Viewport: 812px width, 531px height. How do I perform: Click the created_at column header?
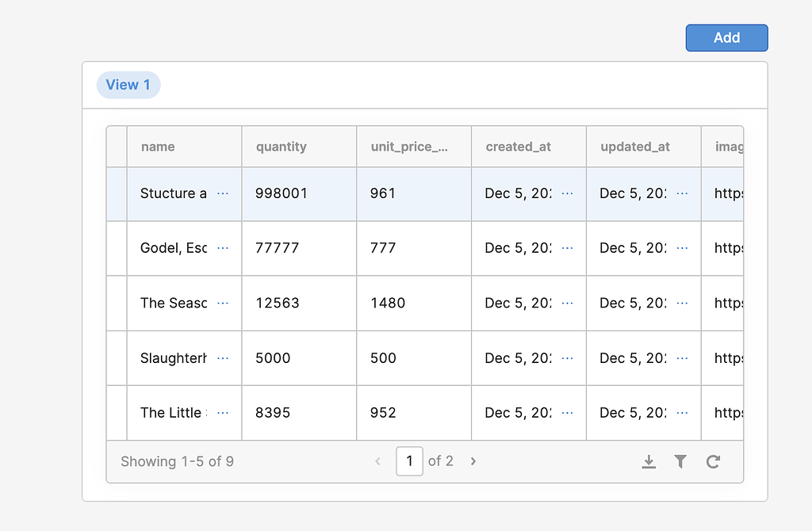[x=519, y=147]
